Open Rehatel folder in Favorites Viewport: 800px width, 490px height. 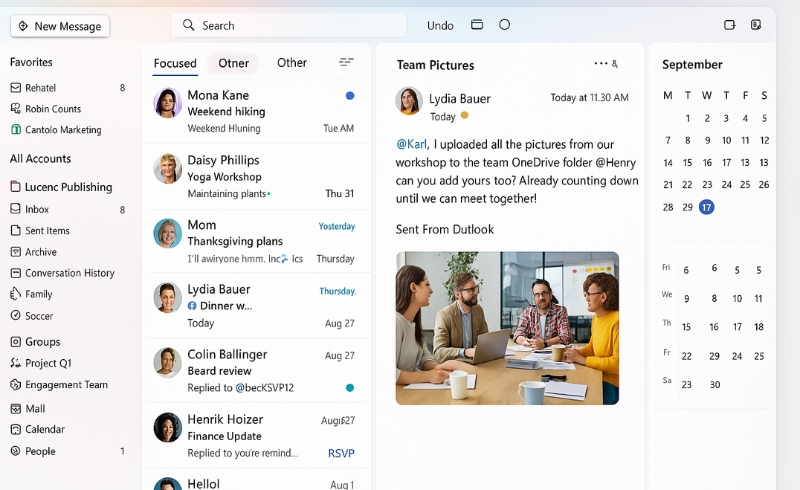pos(67,88)
